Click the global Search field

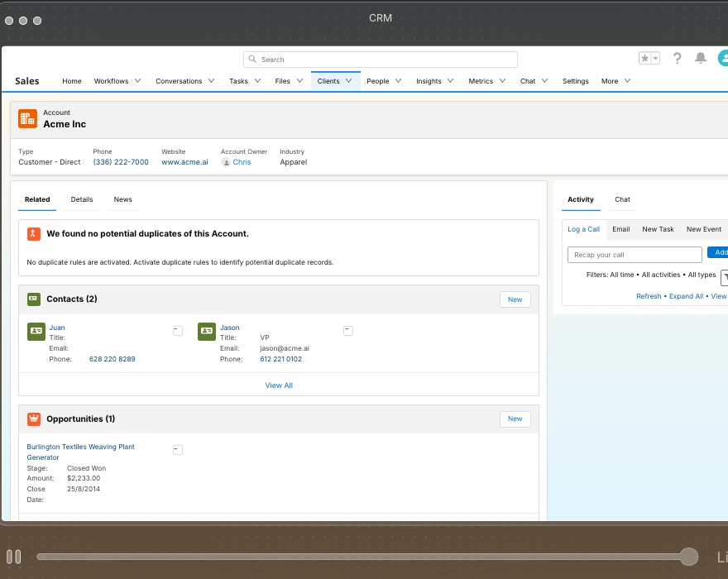381,60
